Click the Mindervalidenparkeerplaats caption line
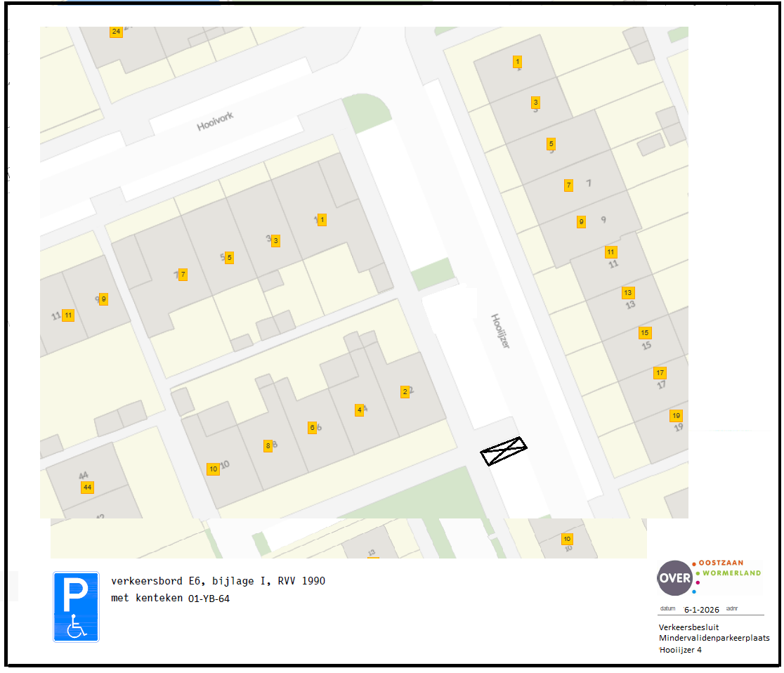 (x=714, y=638)
